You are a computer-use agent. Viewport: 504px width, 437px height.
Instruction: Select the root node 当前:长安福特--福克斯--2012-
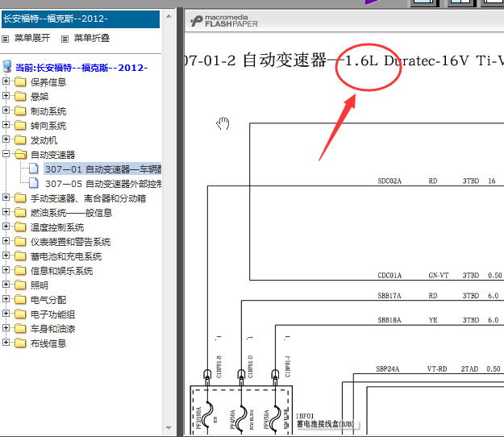[x=81, y=68]
